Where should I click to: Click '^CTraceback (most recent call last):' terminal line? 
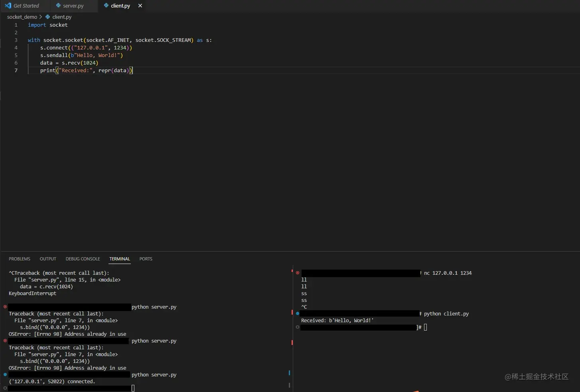coord(59,273)
